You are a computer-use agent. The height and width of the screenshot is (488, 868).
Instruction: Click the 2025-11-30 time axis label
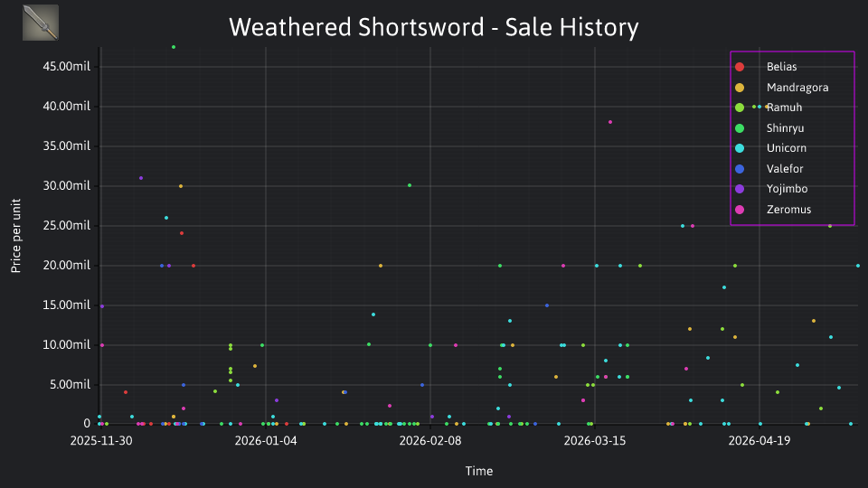coord(101,441)
